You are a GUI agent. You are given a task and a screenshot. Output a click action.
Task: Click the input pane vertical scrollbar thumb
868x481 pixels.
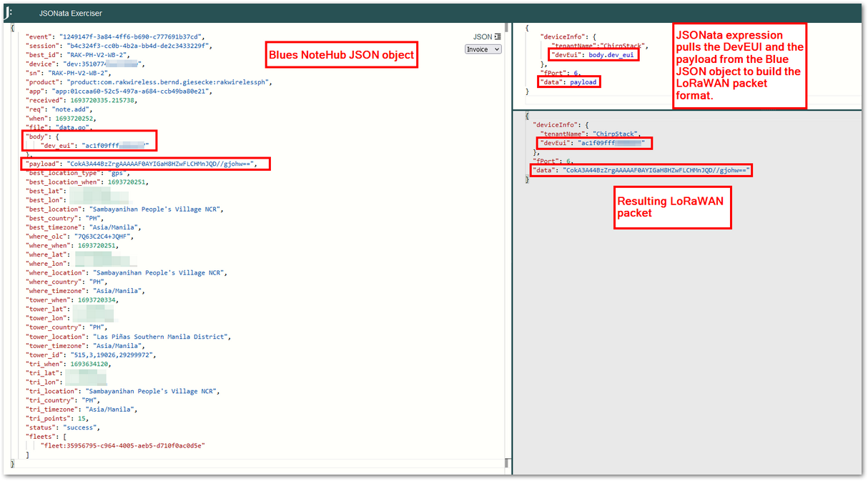tap(508, 26)
